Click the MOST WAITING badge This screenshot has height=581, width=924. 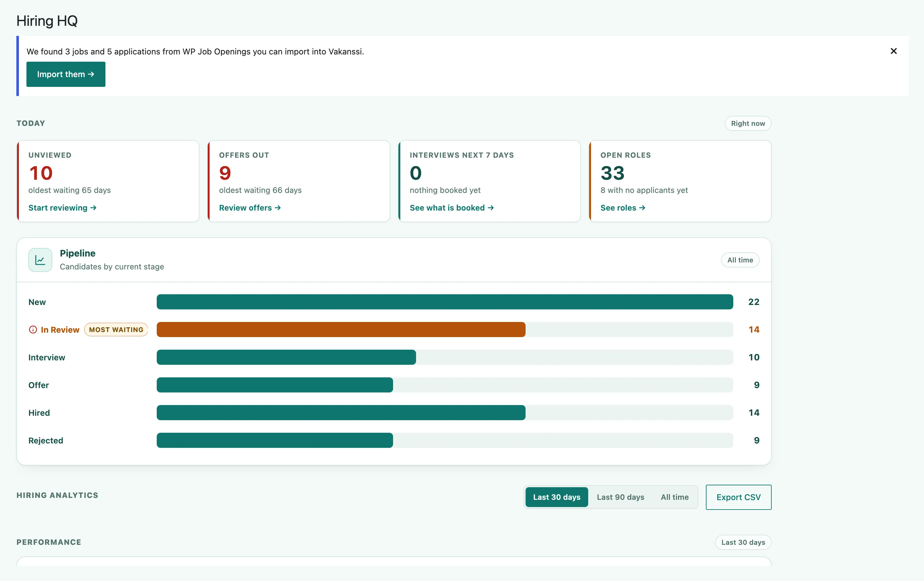[x=116, y=330]
